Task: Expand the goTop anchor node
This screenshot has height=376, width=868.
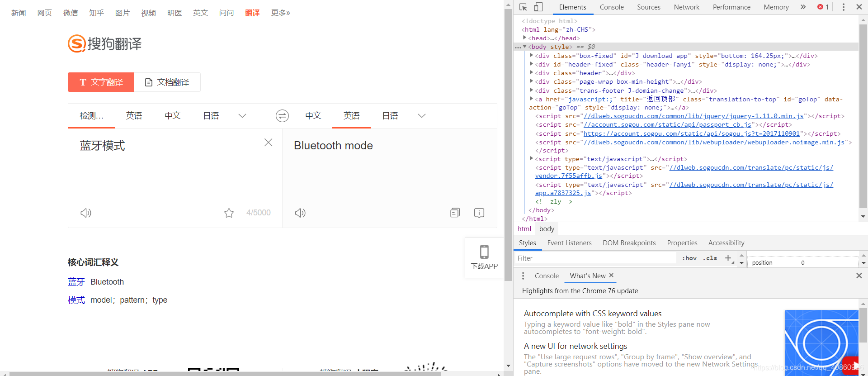Action: pyautogui.click(x=531, y=99)
